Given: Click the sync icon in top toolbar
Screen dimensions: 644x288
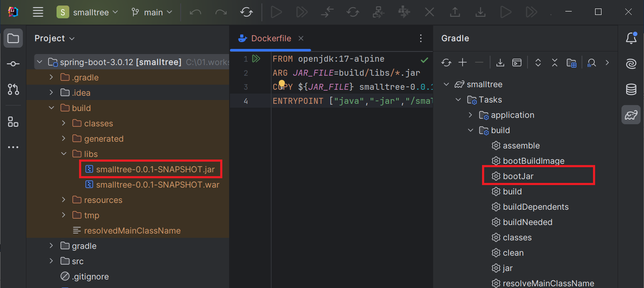Looking at the screenshot, I should point(247,12).
